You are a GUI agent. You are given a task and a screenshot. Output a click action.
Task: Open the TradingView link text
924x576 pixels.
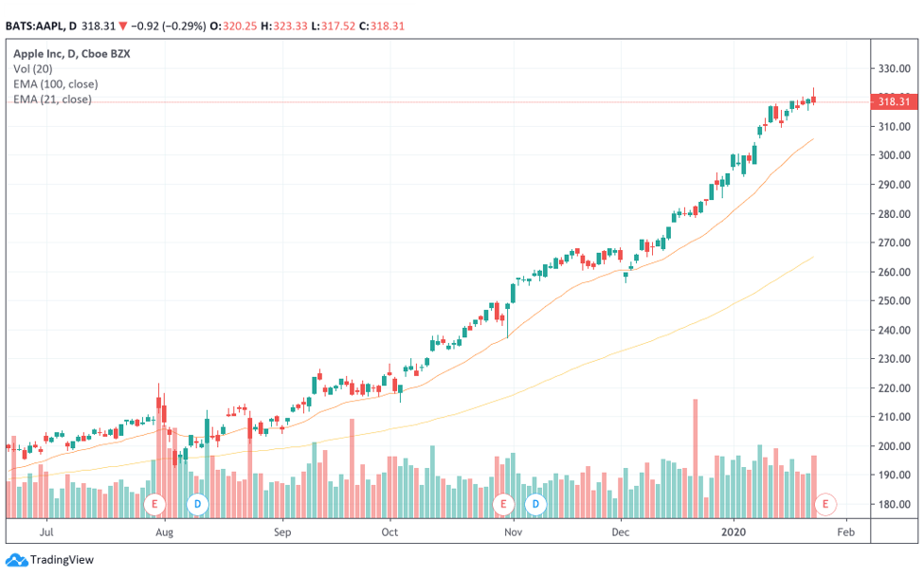[x=62, y=560]
